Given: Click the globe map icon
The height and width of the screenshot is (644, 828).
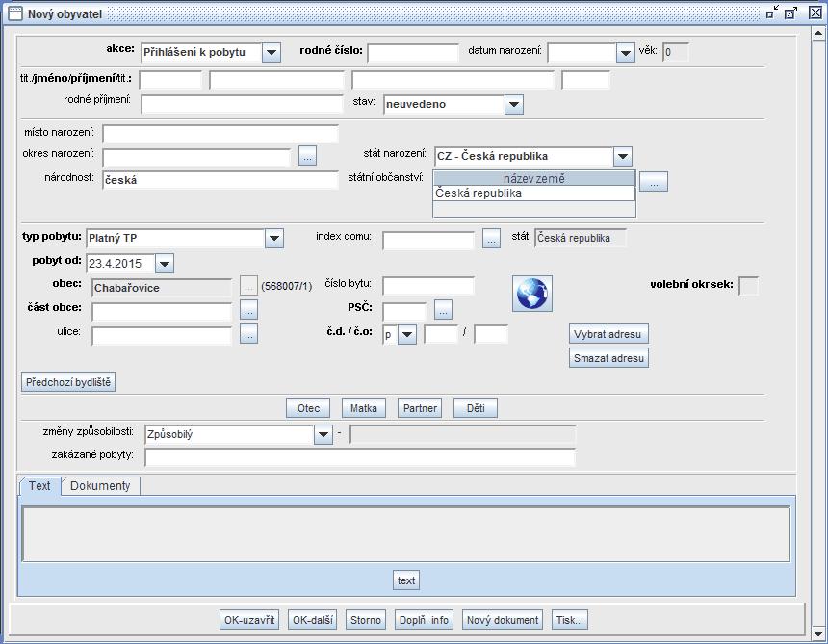Looking at the screenshot, I should [532, 294].
